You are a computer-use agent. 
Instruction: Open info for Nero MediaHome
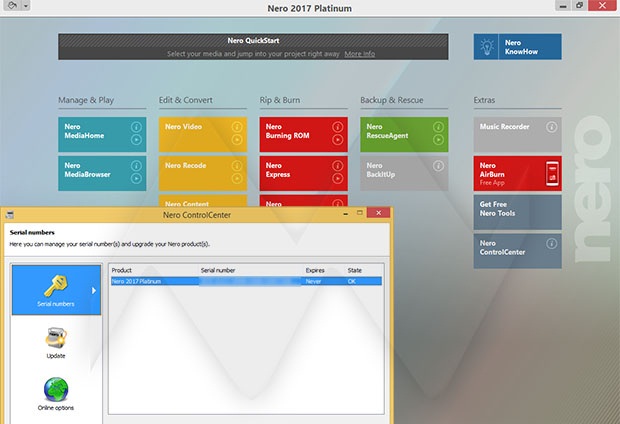136,127
